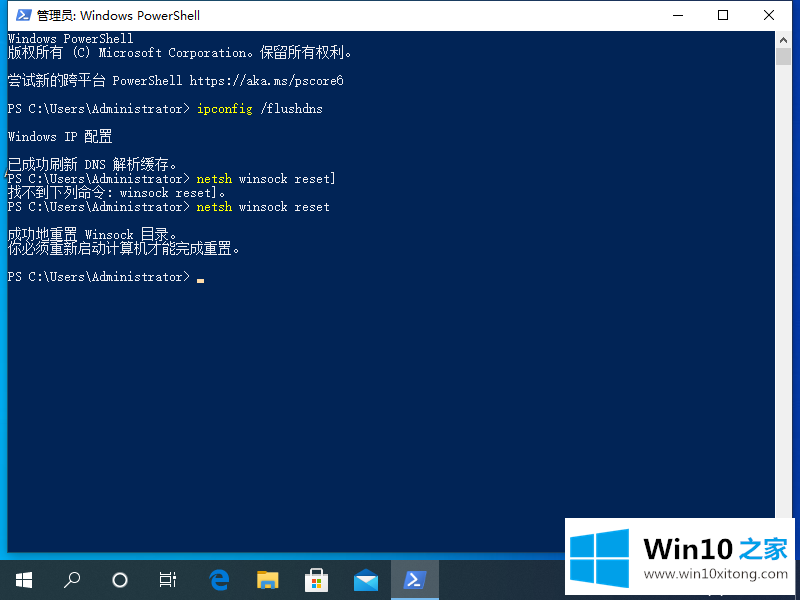Minimize the PowerShell window
The width and height of the screenshot is (800, 600).
point(678,15)
